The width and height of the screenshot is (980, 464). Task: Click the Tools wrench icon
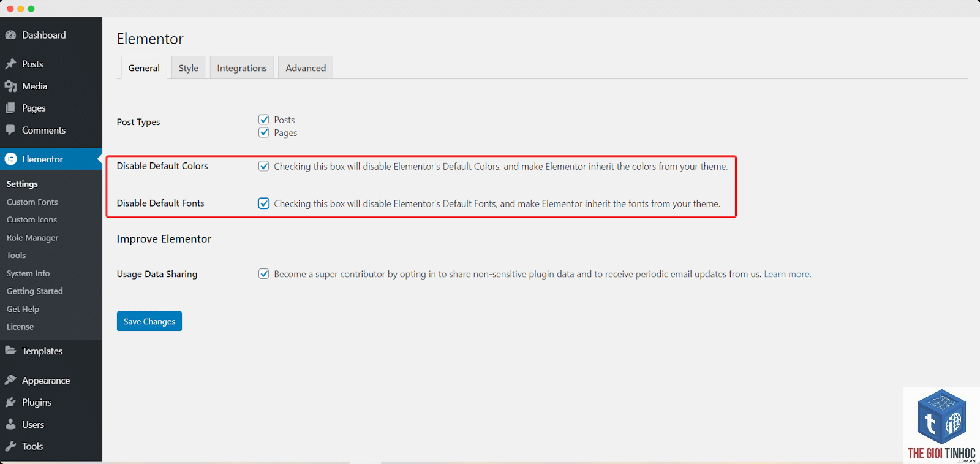click(x=10, y=446)
